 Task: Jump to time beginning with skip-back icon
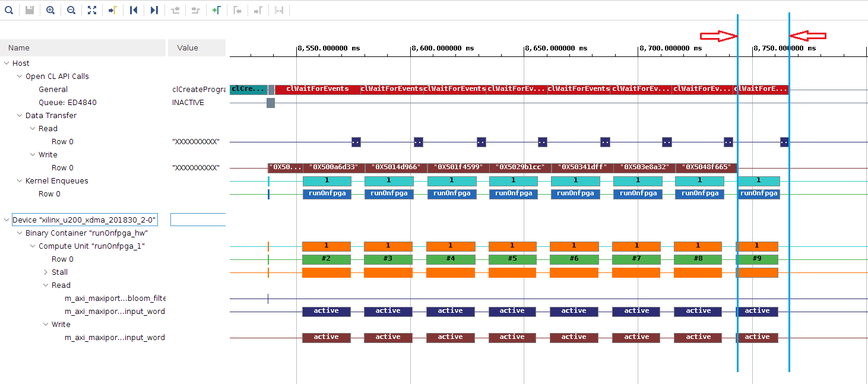tap(134, 10)
